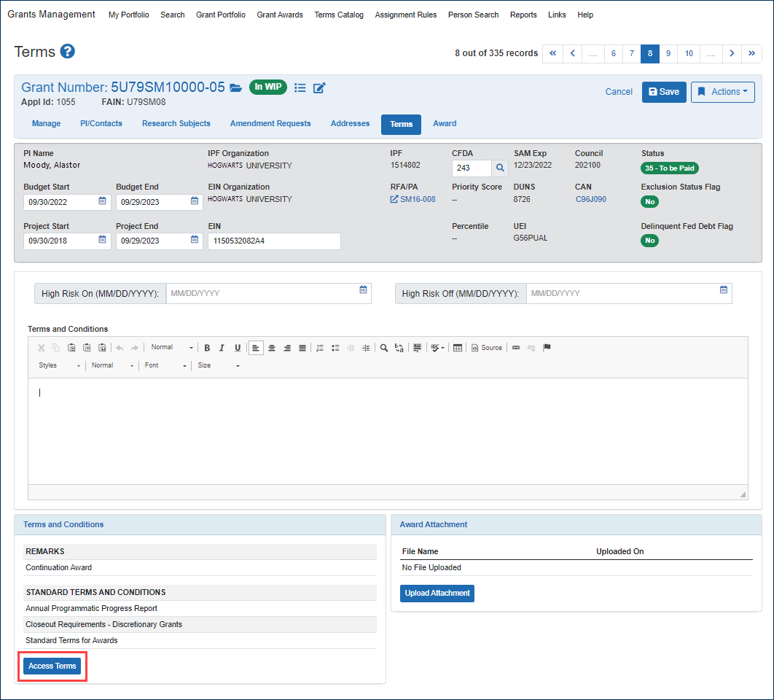The image size is (774, 700).
Task: Open spell check dropdown
Action: pos(437,348)
